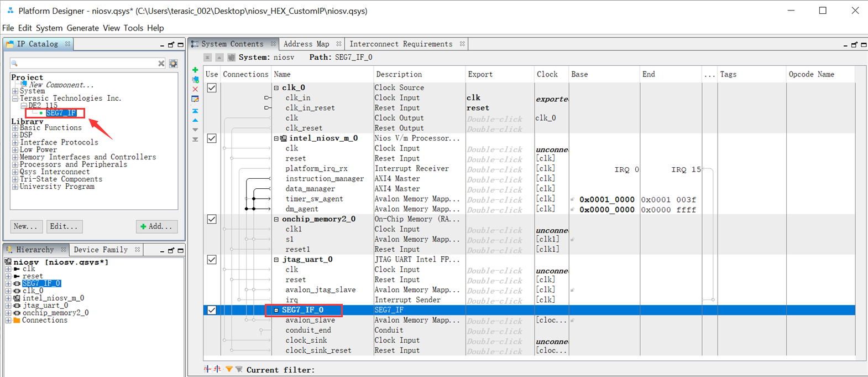Open the File menu

point(8,28)
